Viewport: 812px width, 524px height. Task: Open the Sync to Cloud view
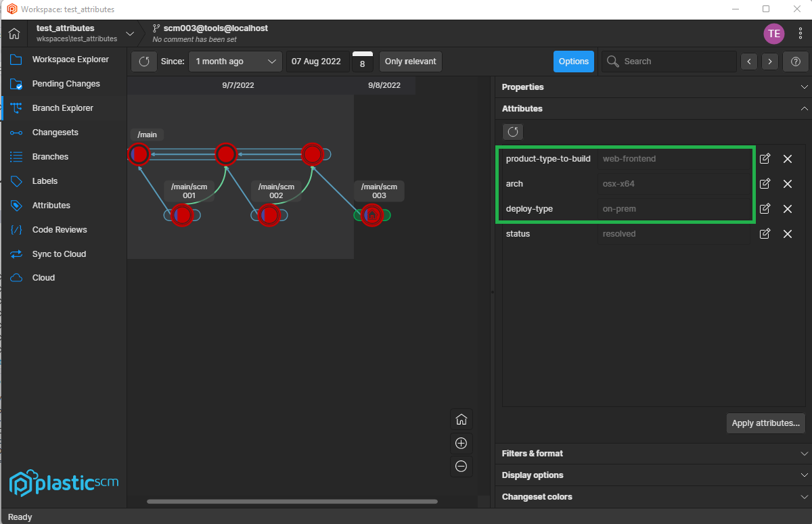click(x=59, y=254)
